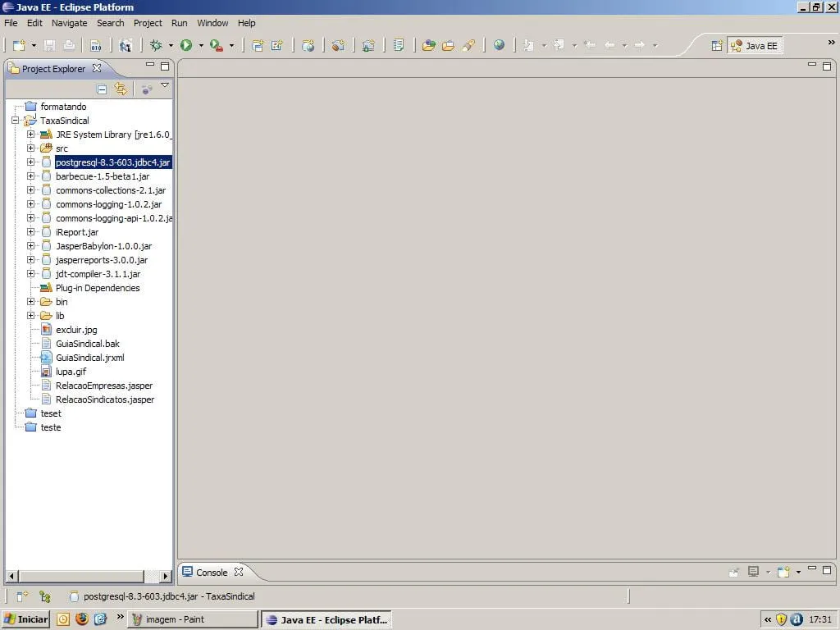Click the Open Type toolbar icon

point(428,46)
